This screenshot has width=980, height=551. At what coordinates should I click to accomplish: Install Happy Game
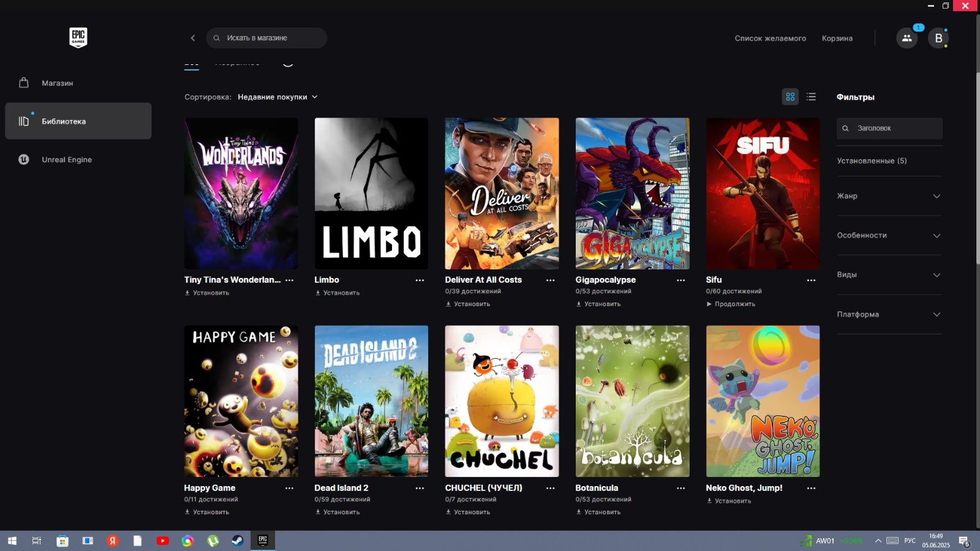tap(207, 512)
